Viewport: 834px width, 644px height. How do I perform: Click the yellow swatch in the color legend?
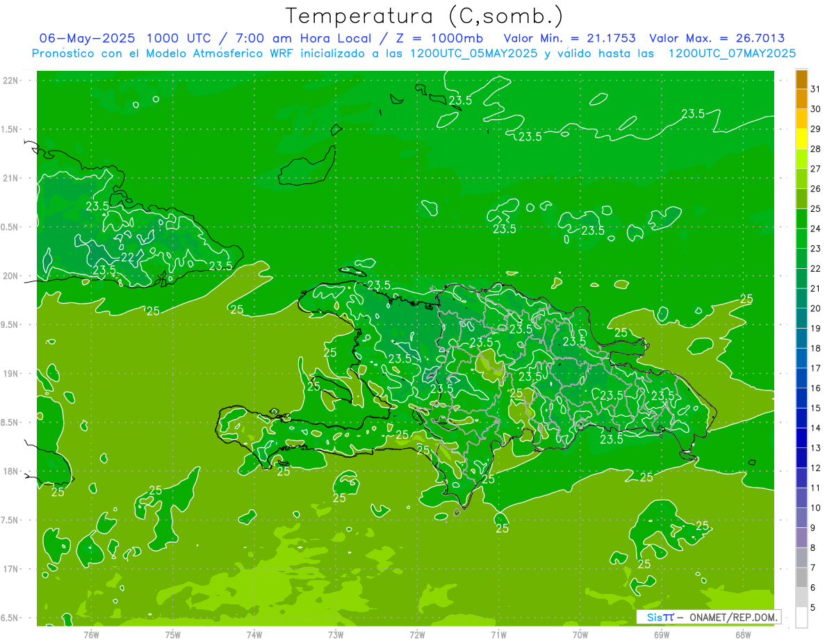point(801,139)
